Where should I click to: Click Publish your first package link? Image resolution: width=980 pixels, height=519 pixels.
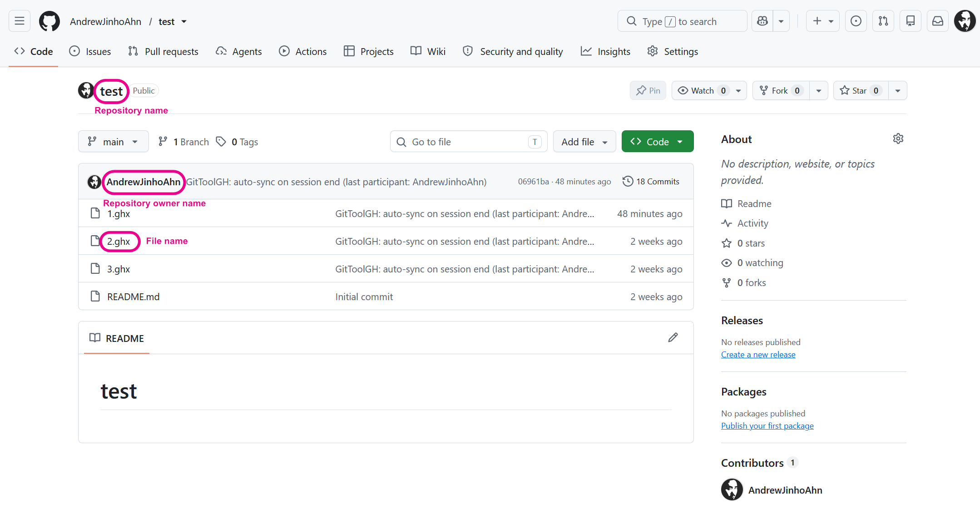coord(767,425)
